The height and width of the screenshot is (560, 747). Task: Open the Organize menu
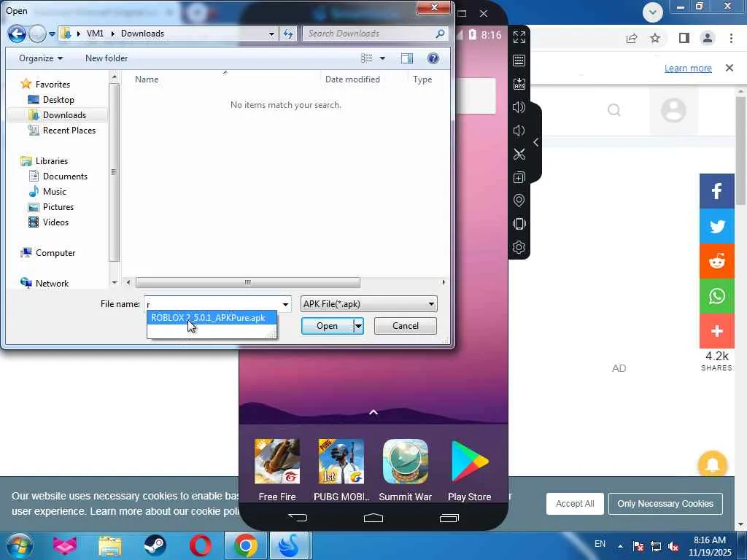tap(41, 58)
